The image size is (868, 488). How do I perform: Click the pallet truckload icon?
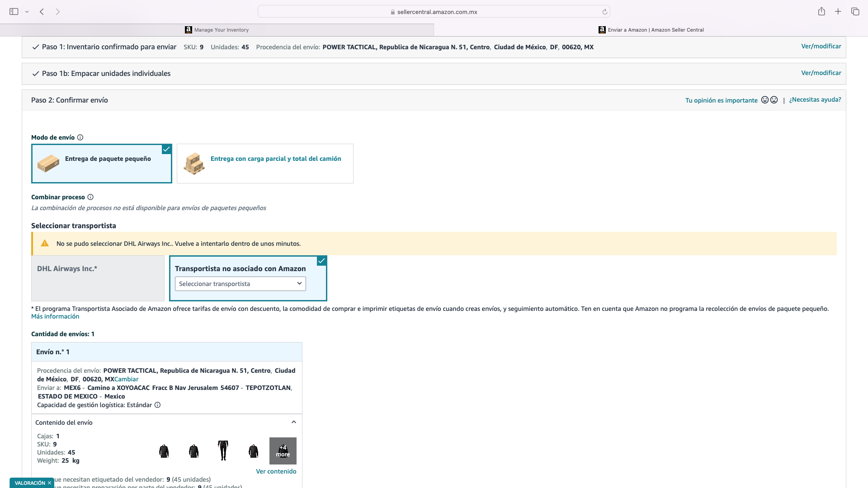click(x=194, y=164)
